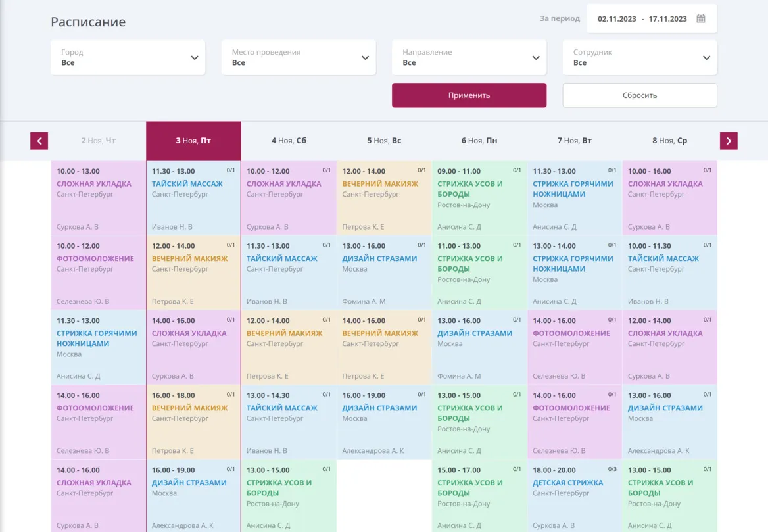Screen dimensions: 768x532
Task: Click the За период label
Action: pyautogui.click(x=560, y=18)
